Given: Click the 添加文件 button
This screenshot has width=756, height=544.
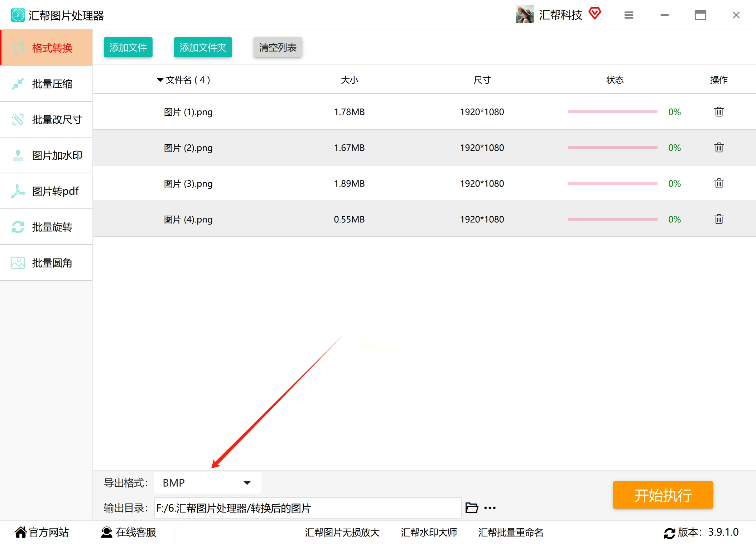Looking at the screenshot, I should 128,47.
